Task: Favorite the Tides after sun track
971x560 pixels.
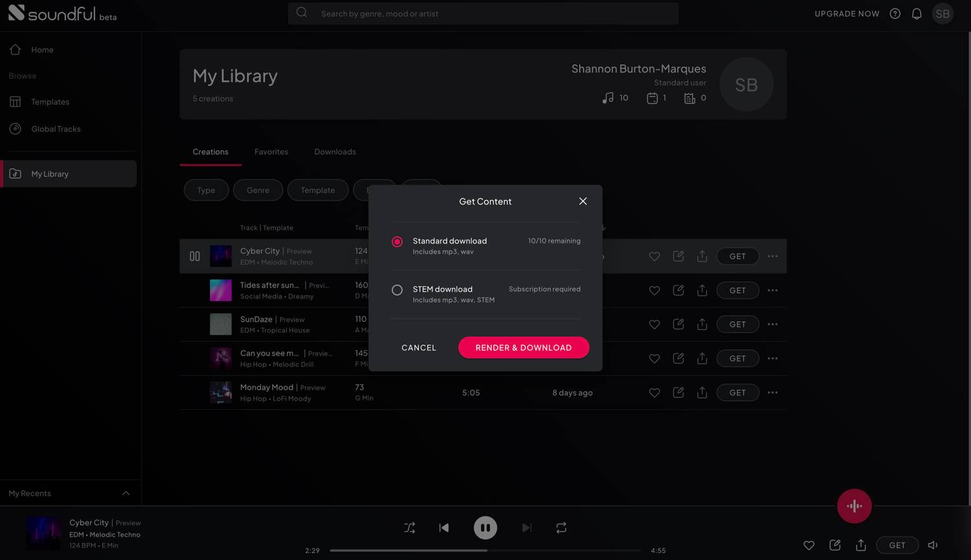Action: pos(654,291)
